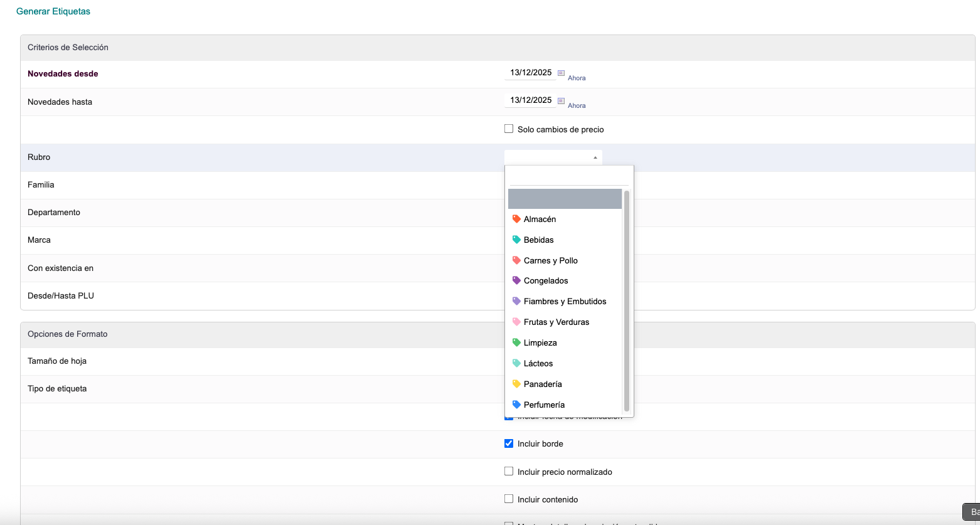Check the Incluir precio normalizado option
The height and width of the screenshot is (525, 980).
coord(509,471)
